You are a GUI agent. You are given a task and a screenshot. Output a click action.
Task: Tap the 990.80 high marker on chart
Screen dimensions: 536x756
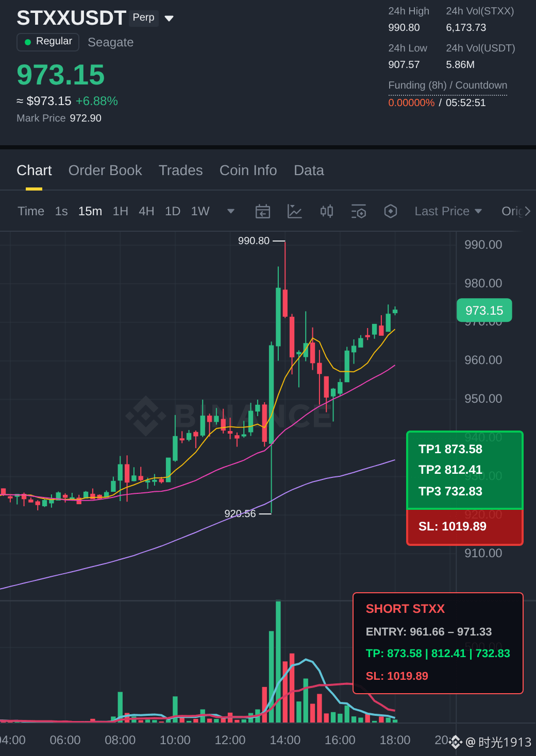(254, 241)
